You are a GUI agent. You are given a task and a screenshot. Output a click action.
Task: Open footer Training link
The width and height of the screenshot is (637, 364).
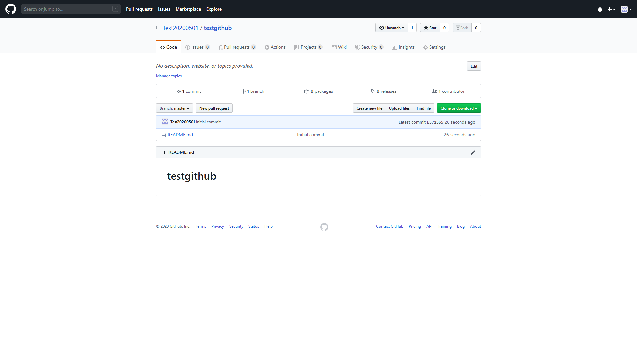coord(445,226)
